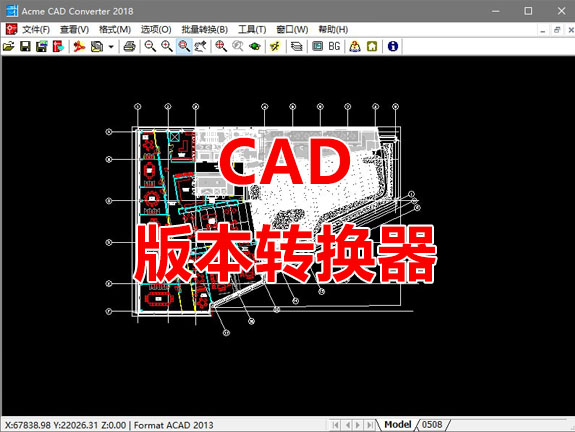Click the Format ACAD 2013 status text
The image size is (575, 432).
[x=173, y=425]
